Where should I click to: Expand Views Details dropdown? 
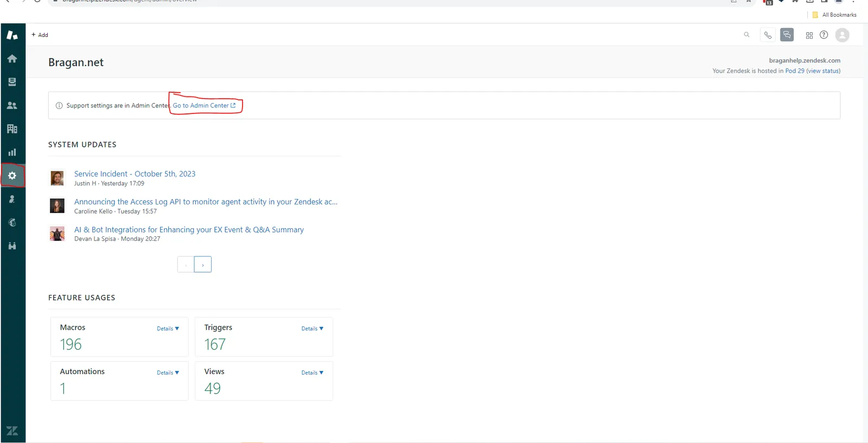click(312, 373)
